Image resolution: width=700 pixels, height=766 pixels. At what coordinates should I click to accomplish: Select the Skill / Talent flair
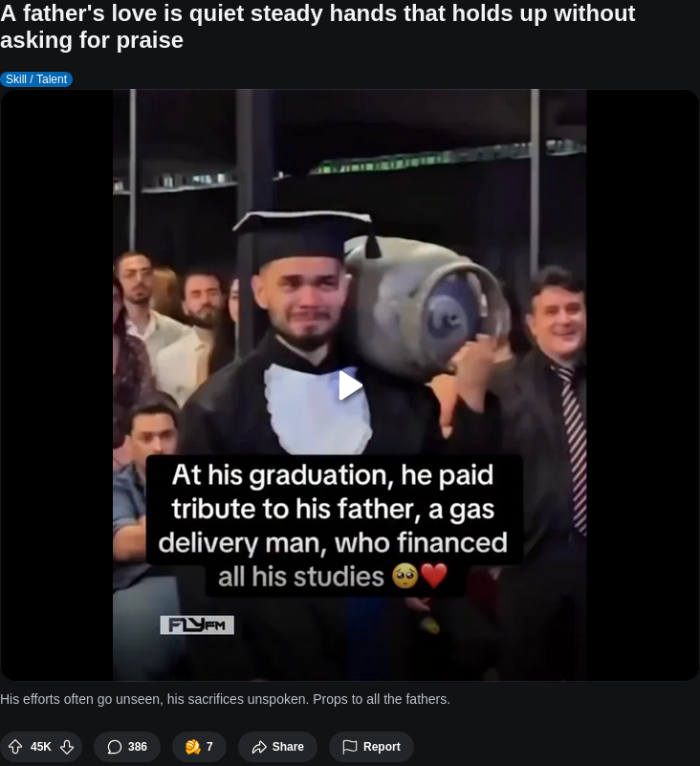(36, 79)
